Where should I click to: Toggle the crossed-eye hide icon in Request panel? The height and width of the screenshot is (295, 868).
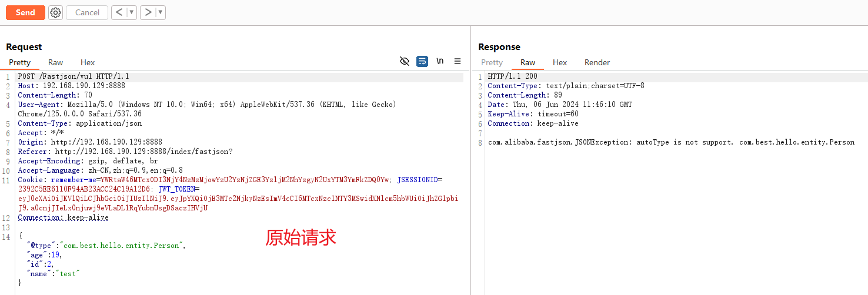click(405, 61)
